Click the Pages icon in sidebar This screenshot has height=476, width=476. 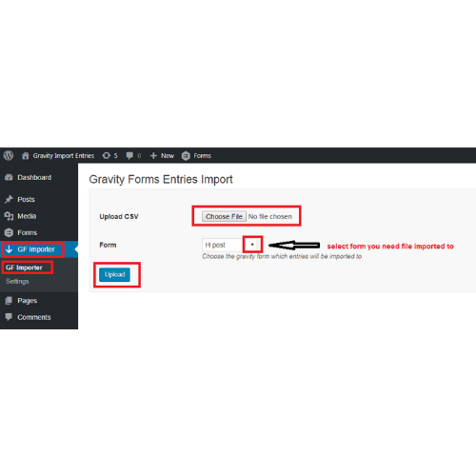click(9, 301)
